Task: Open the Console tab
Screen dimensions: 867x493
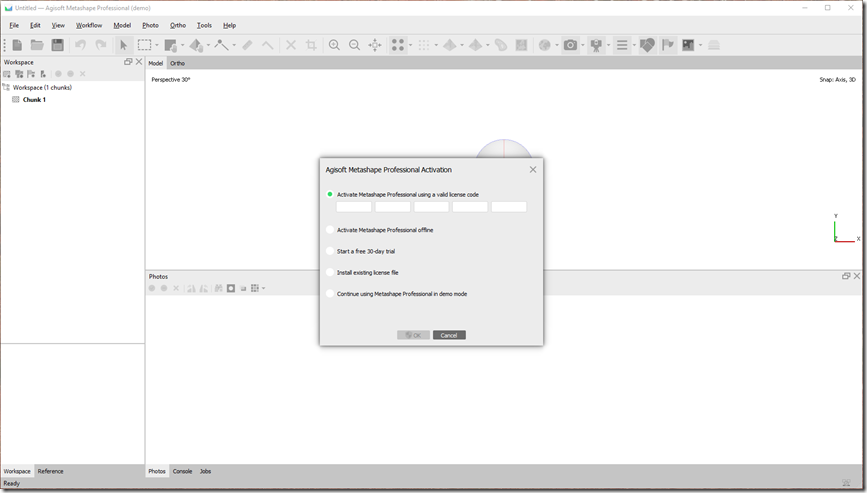Action: pyautogui.click(x=182, y=471)
